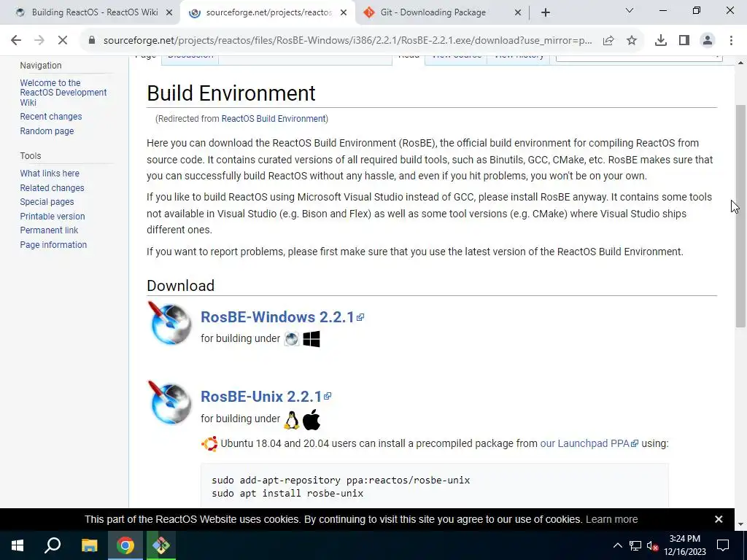The width and height of the screenshot is (747, 560).
Task: Open Welcome to the ReactOS Development Wiki
Action: click(63, 93)
